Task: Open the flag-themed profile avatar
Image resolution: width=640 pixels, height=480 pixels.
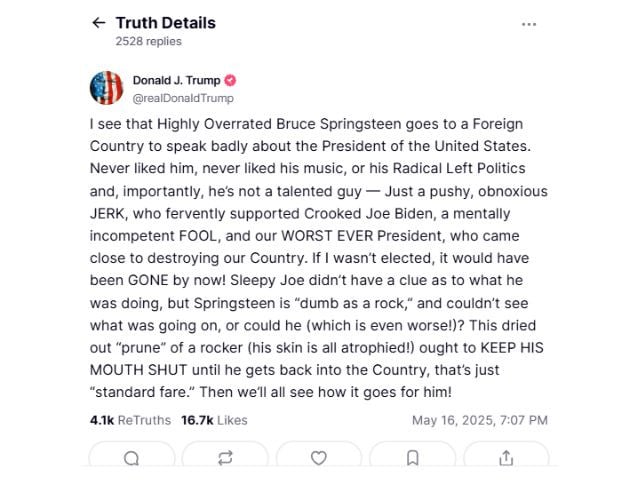Action: [106, 88]
